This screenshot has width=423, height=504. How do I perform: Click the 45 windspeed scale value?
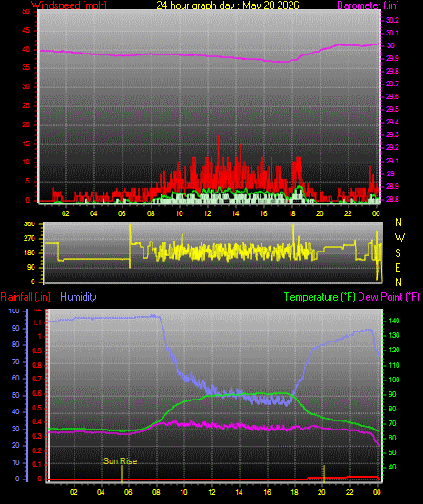click(x=25, y=31)
